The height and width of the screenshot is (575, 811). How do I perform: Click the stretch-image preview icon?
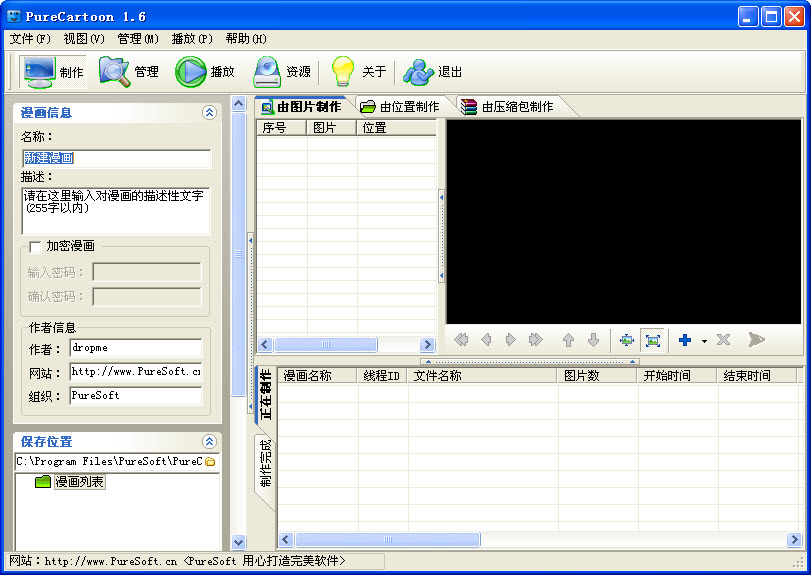pos(653,340)
